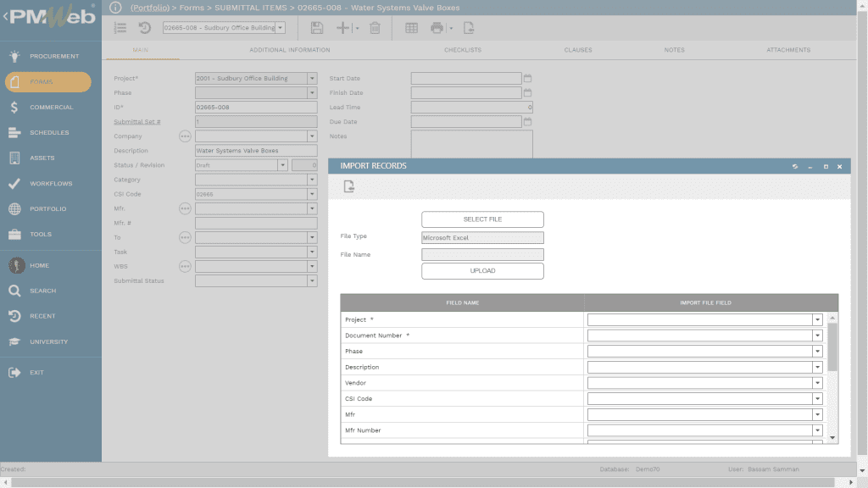Screen dimensions: 868x488
Task: Open the Portfolio breadcrumb link
Action: pyautogui.click(x=150, y=8)
